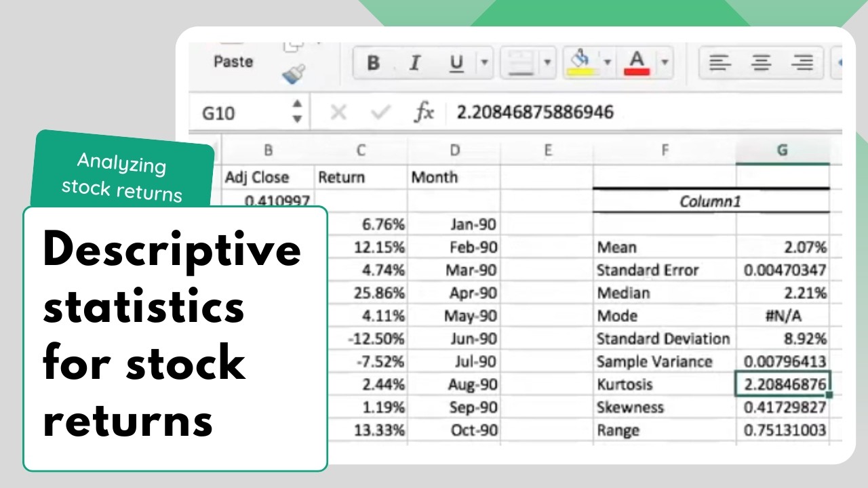Select the skewness value 0.41729827
Image resolution: width=868 pixels, height=488 pixels.
click(x=783, y=407)
